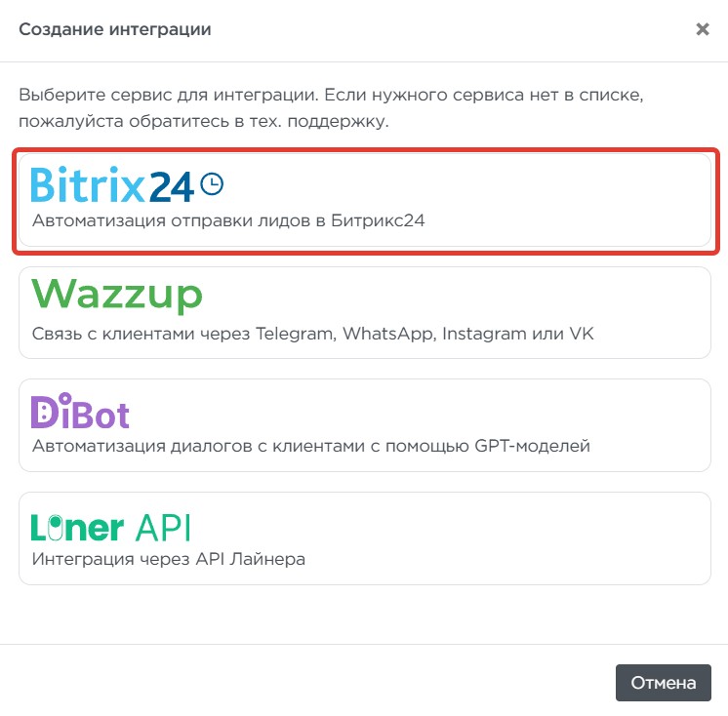Pick "Интеграция через API Лайнера" option
The width and height of the screenshot is (728, 716).
[x=169, y=559]
